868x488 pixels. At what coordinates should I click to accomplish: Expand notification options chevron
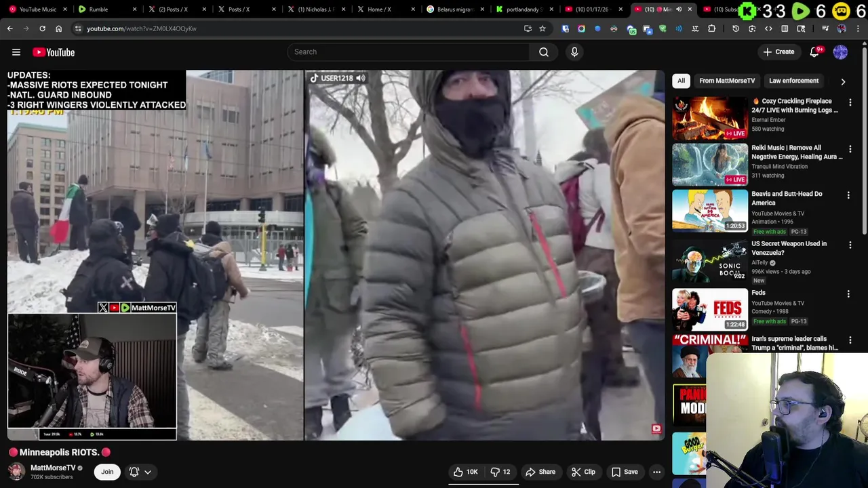coord(147,472)
